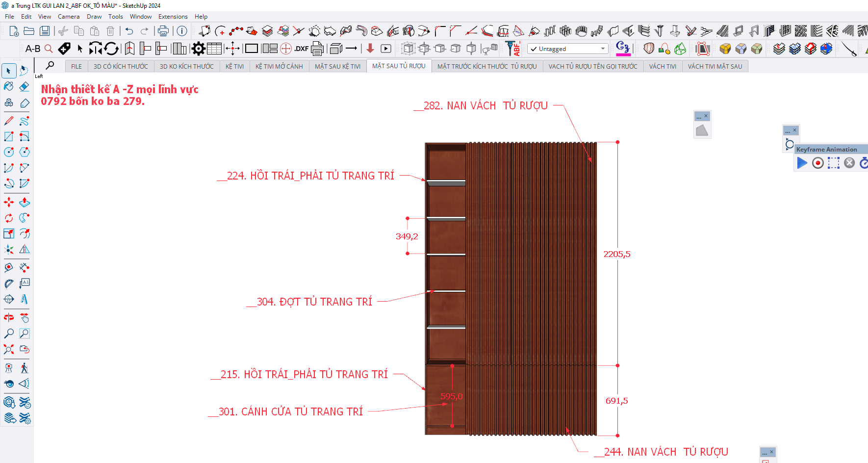This screenshot has width=868, height=463.
Task: Switch to the KỆ TIVI scene tab
Action: point(234,66)
